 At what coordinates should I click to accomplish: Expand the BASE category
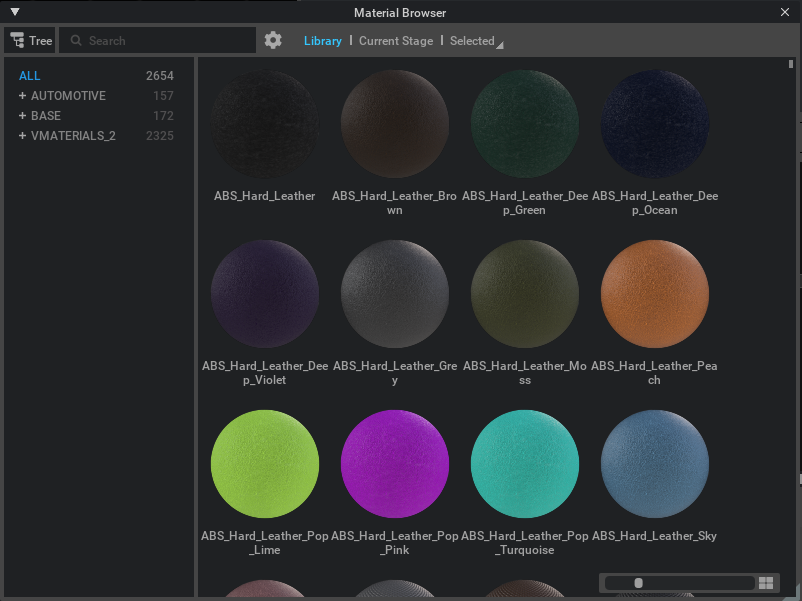[22, 115]
